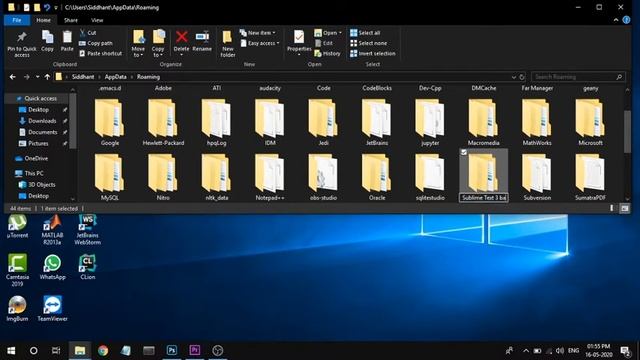This screenshot has height=360, width=640.
Task: Select Quick access in navigation pane
Action: (40, 98)
